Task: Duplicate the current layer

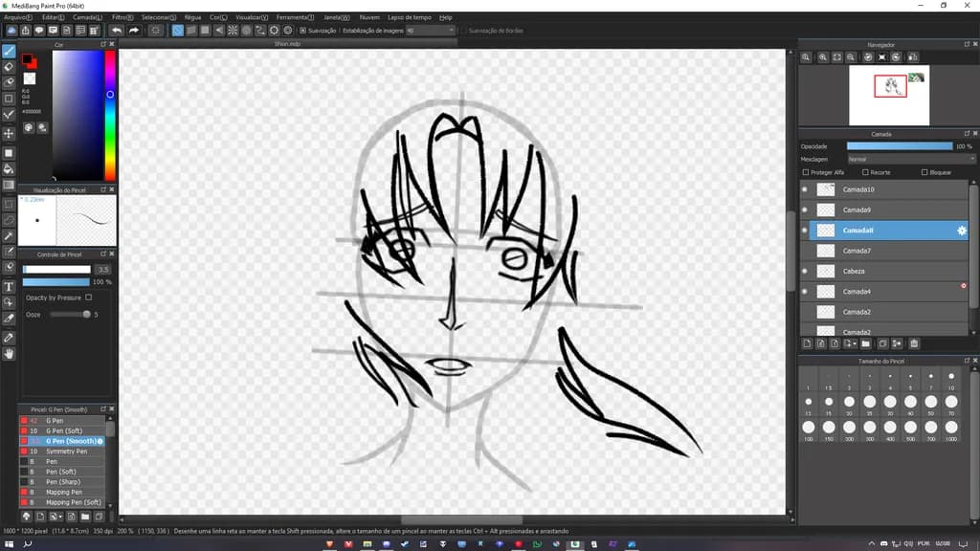Action: (x=882, y=343)
